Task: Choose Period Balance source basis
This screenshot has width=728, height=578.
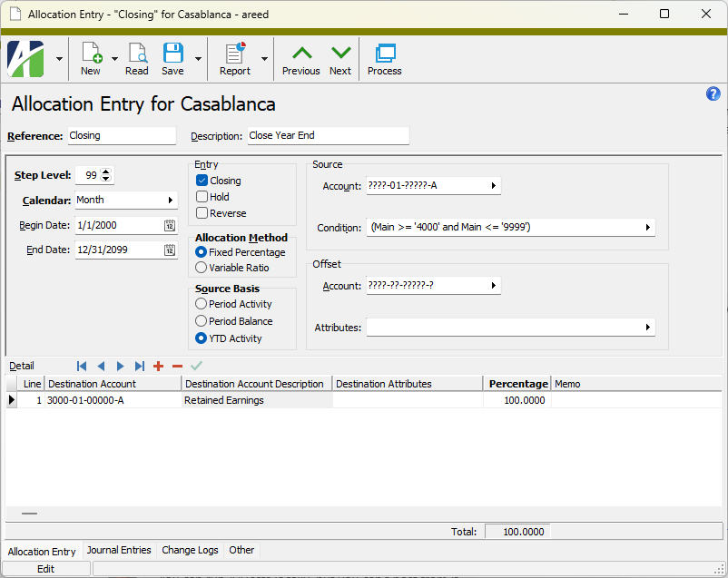Action: 202,321
